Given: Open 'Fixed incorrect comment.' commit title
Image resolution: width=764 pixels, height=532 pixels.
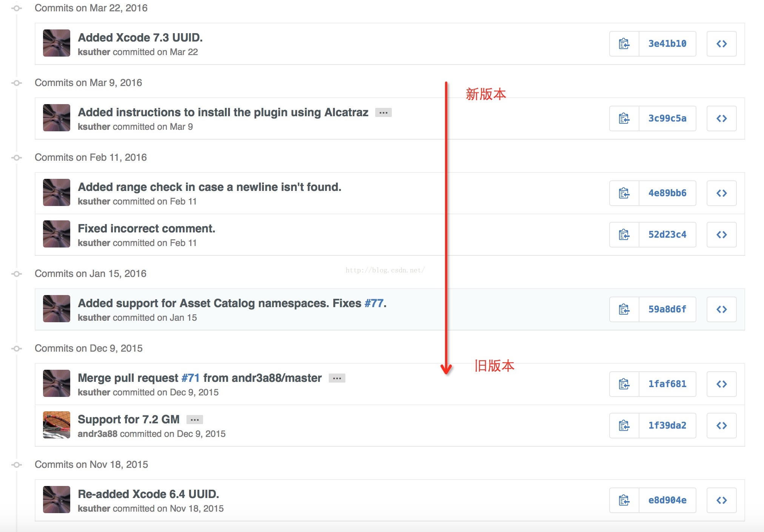Looking at the screenshot, I should click(146, 229).
